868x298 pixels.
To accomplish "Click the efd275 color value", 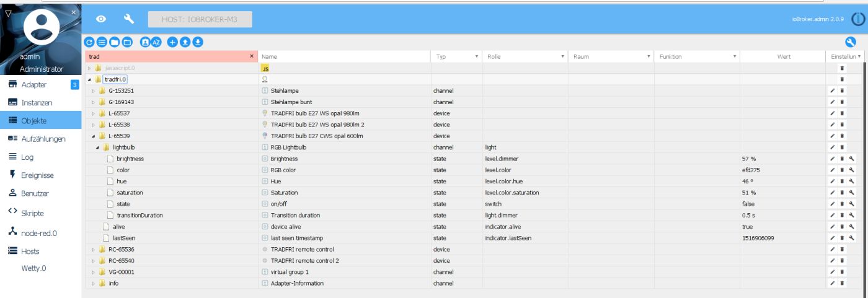I will [x=751, y=170].
